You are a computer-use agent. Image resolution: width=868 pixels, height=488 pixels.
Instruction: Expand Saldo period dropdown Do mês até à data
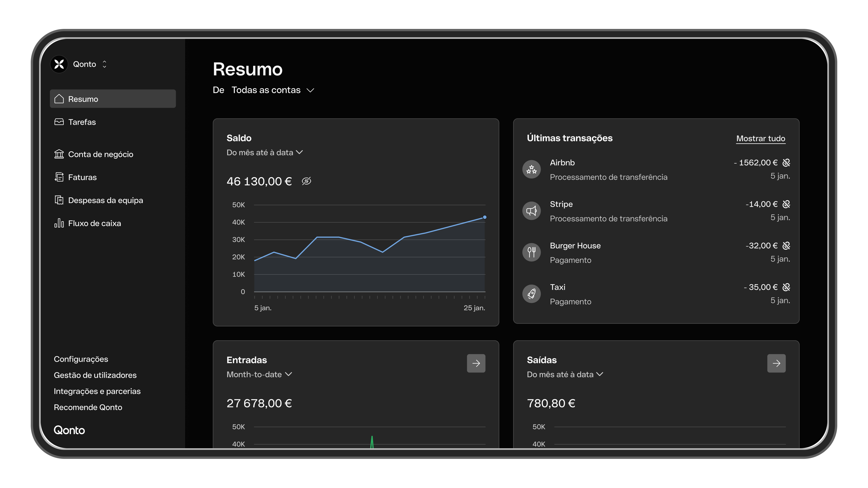pyautogui.click(x=264, y=152)
